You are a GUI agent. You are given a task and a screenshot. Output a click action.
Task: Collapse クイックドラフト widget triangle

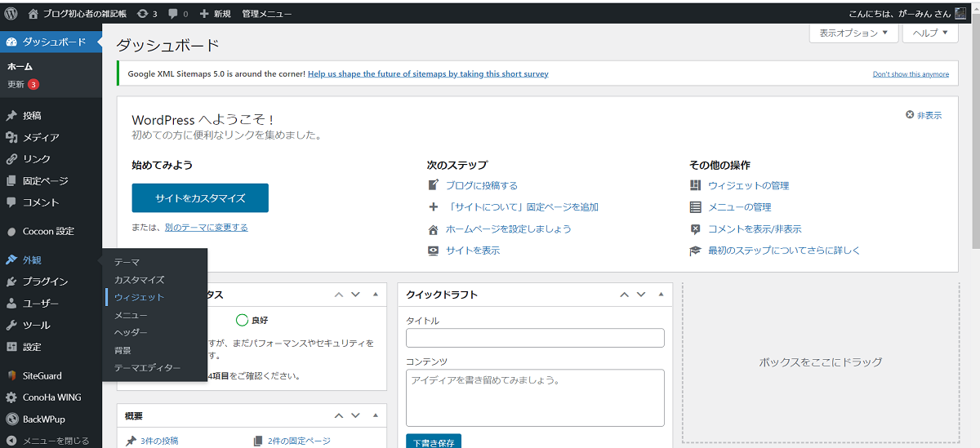coord(661,295)
